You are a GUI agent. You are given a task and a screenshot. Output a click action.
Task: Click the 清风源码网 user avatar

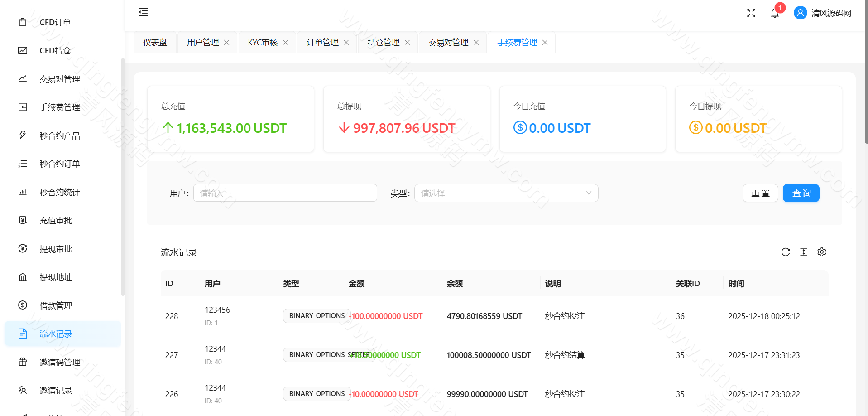pyautogui.click(x=800, y=13)
